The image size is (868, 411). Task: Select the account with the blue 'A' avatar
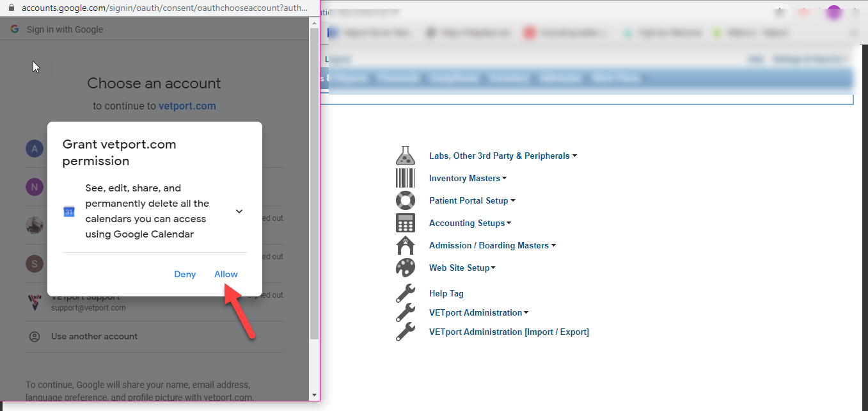35,149
